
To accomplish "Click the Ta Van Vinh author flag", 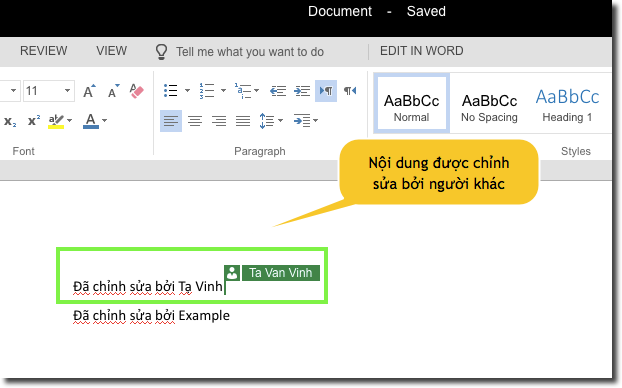I will tap(280, 273).
